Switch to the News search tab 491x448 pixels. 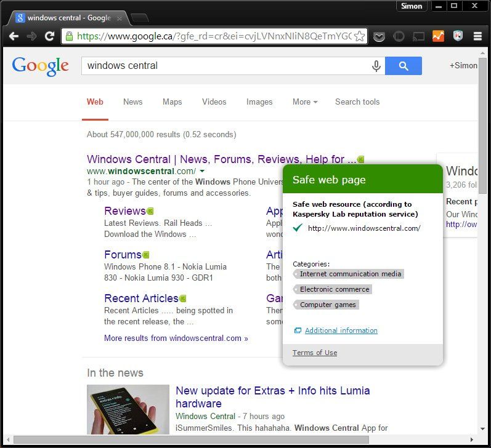click(x=133, y=102)
